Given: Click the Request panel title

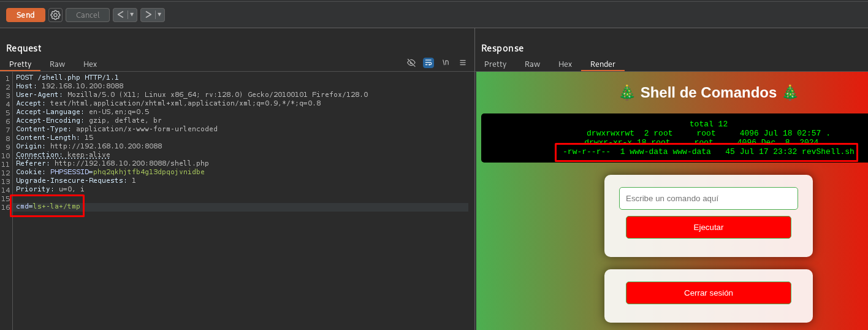Looking at the screenshot, I should coord(24,48).
